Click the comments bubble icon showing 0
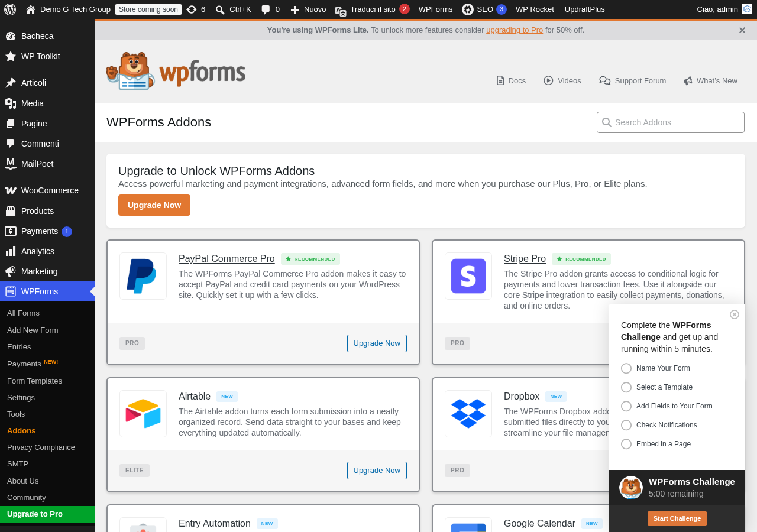This screenshot has width=757, height=532. click(266, 9)
